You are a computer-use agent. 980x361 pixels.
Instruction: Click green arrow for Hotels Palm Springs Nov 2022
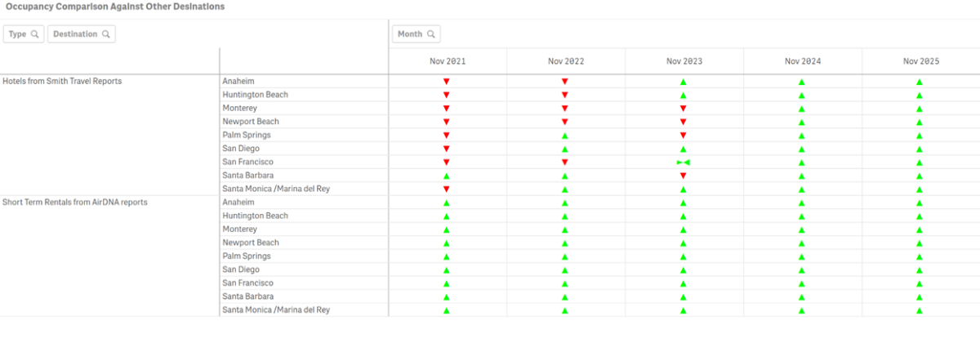pos(565,136)
